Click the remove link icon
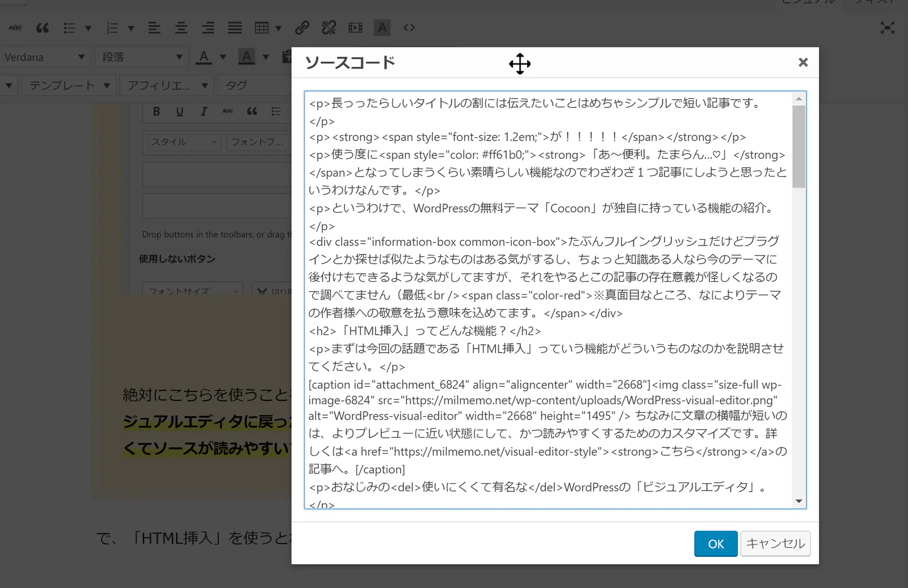This screenshot has width=908, height=588. (x=329, y=27)
